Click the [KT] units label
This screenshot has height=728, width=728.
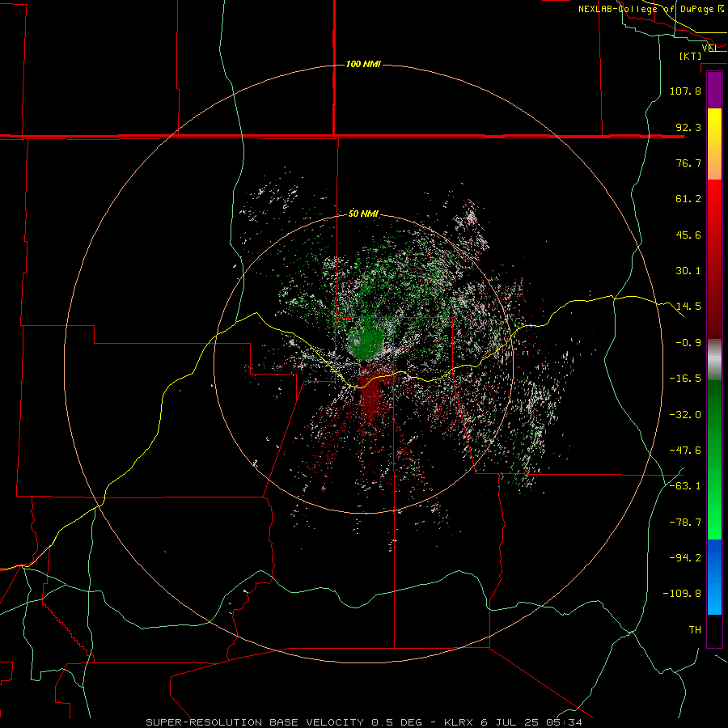(691, 56)
